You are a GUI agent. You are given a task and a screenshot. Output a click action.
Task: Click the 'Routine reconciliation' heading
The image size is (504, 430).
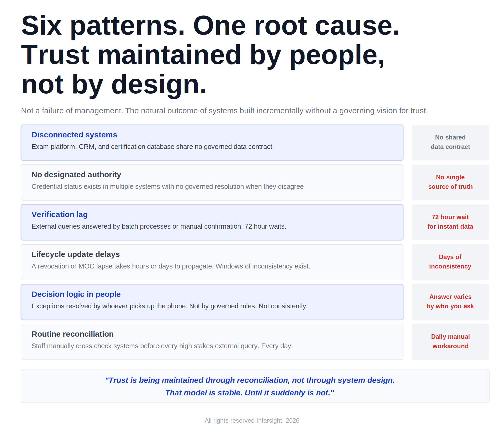click(73, 334)
